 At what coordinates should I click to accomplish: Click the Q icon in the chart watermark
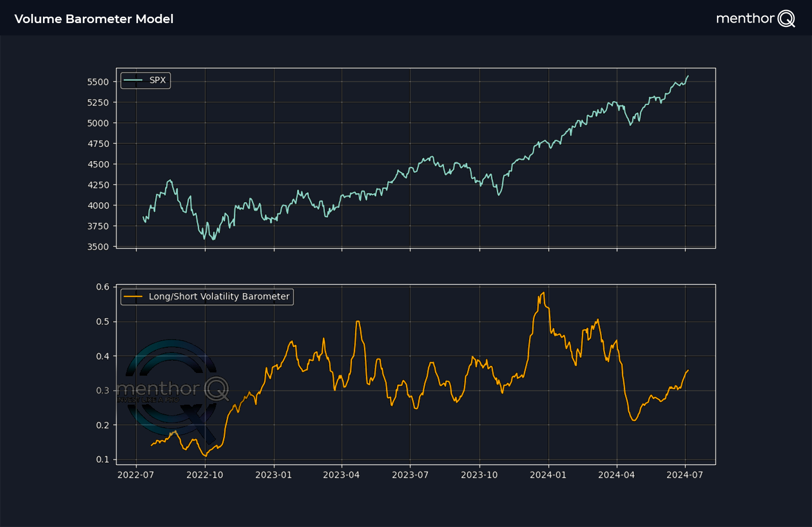click(216, 389)
